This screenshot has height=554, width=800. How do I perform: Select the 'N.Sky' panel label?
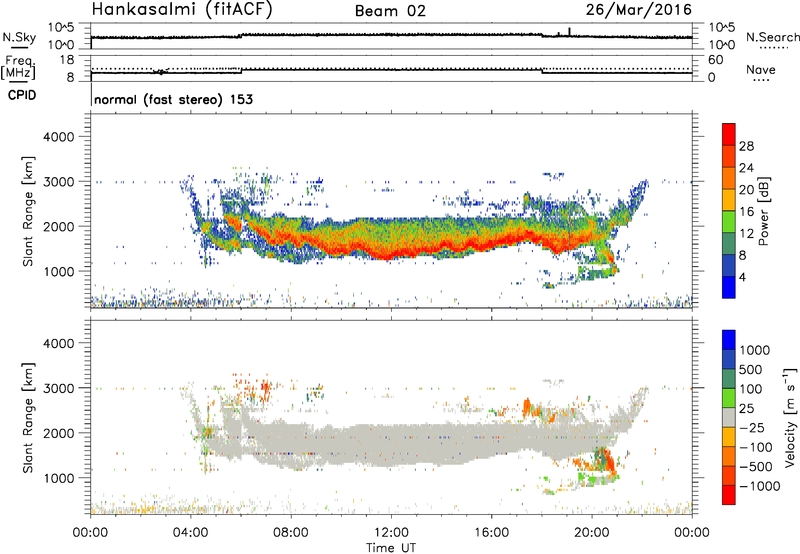[19, 37]
